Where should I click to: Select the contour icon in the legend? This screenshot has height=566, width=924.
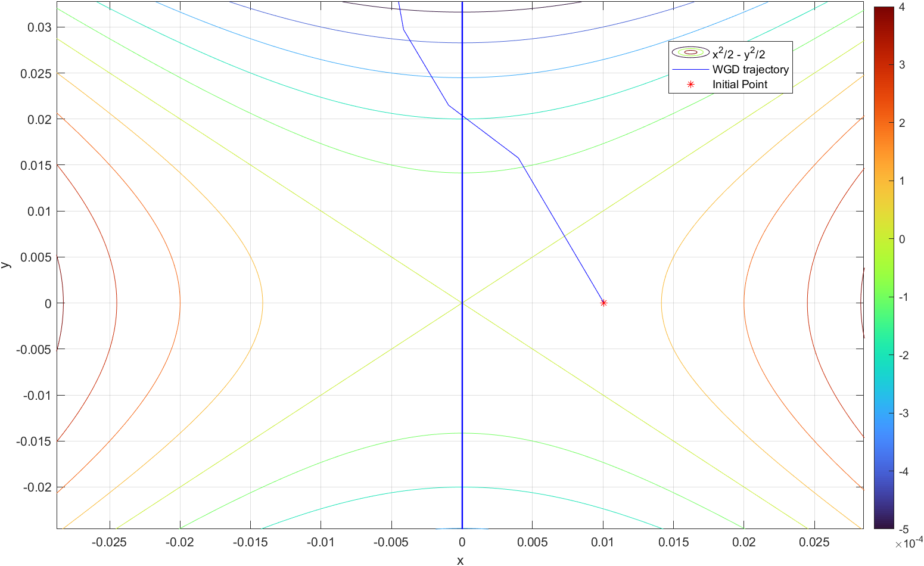[690, 52]
